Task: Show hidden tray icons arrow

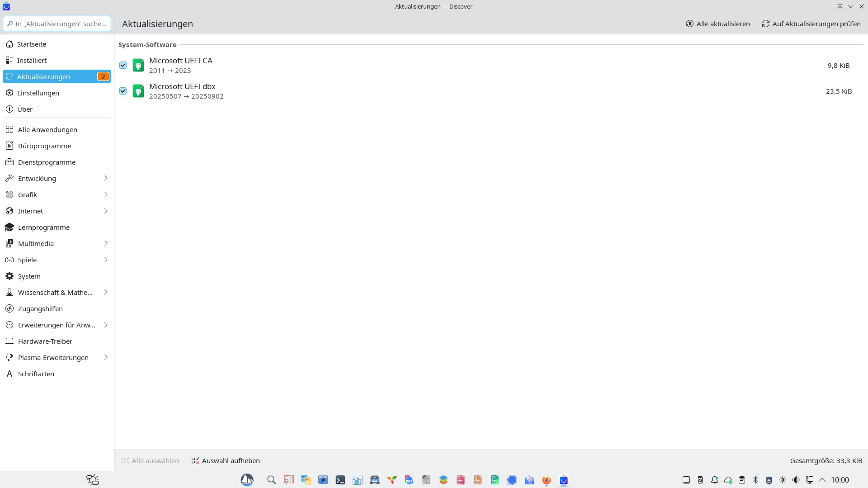Action: pos(822,480)
